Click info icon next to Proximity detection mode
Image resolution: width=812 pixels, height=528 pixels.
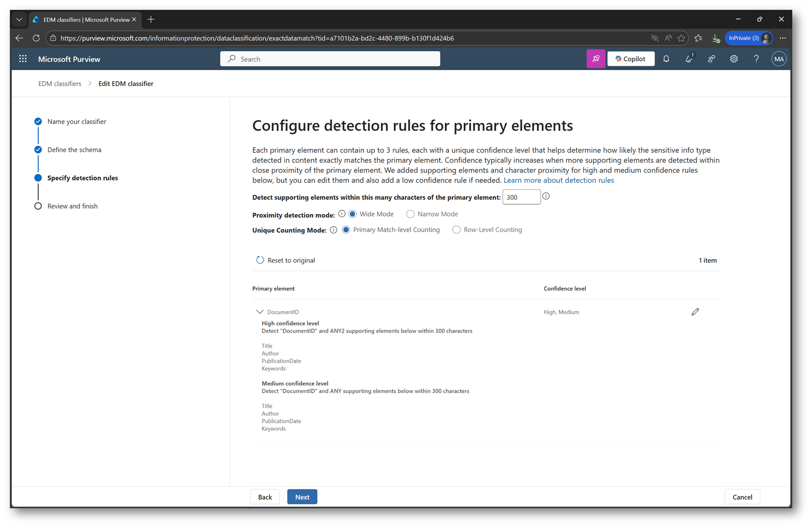pyautogui.click(x=342, y=214)
